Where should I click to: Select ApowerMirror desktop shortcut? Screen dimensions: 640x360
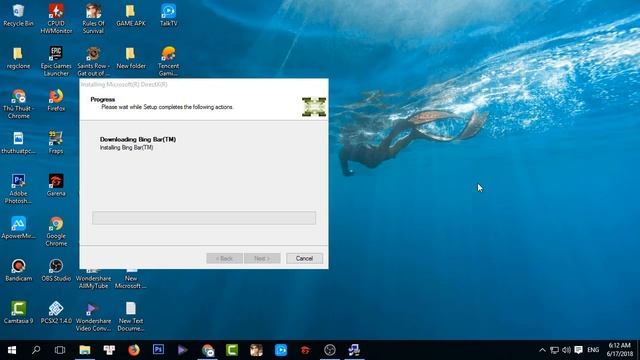click(18, 228)
